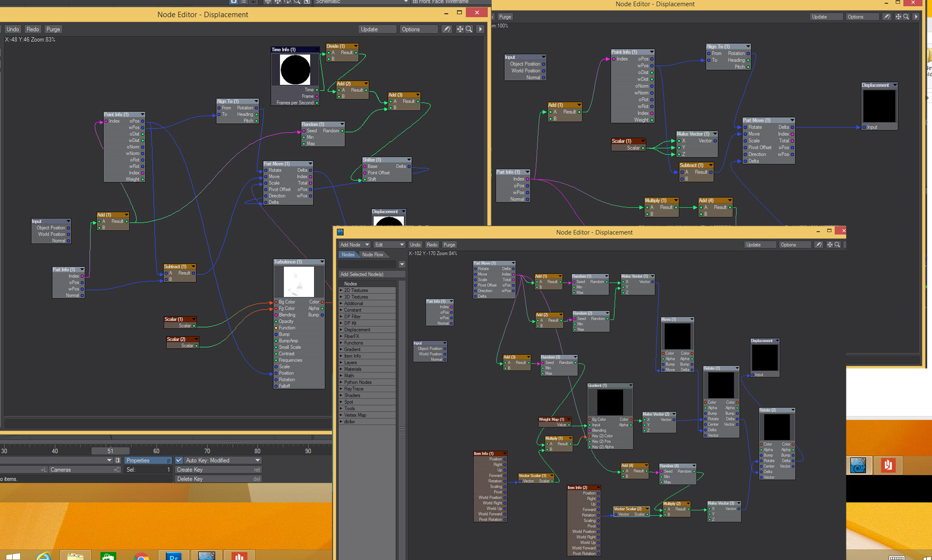Click the Time Info (1) black sphere preview

[x=295, y=69]
